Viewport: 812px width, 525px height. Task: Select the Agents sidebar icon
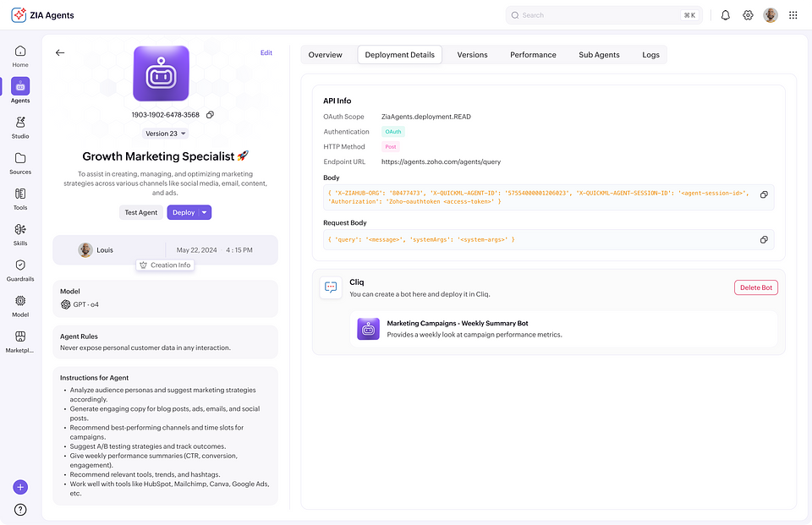(x=20, y=86)
